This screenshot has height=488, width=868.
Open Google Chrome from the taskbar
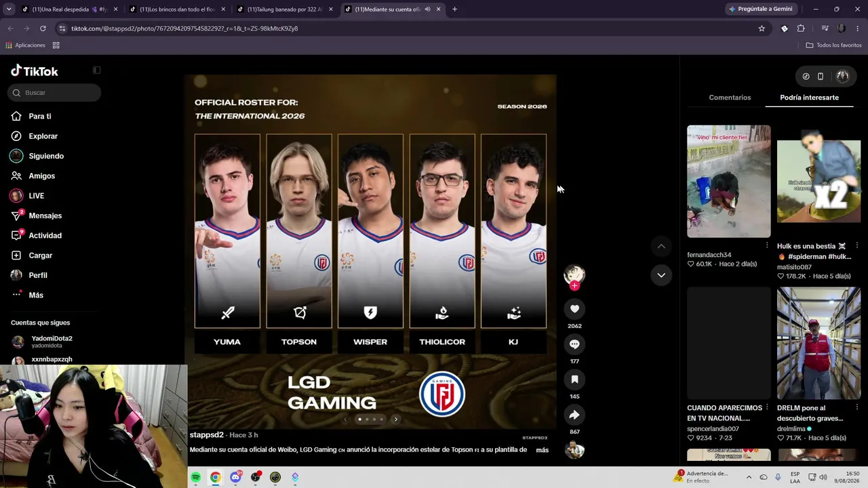(215, 477)
